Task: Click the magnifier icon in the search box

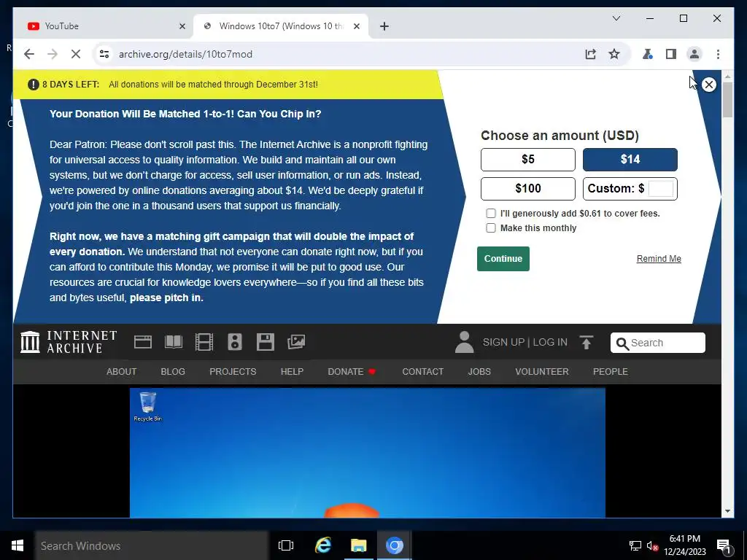Action: 622,343
